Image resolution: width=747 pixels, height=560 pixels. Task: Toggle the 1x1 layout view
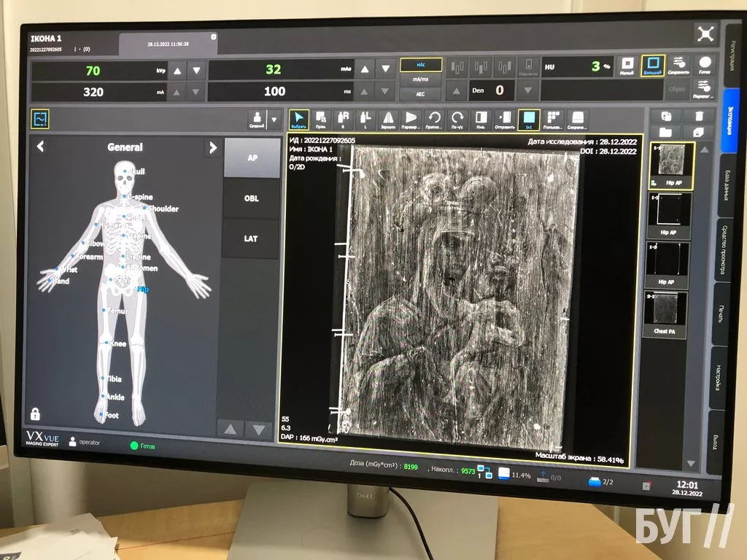(527, 120)
